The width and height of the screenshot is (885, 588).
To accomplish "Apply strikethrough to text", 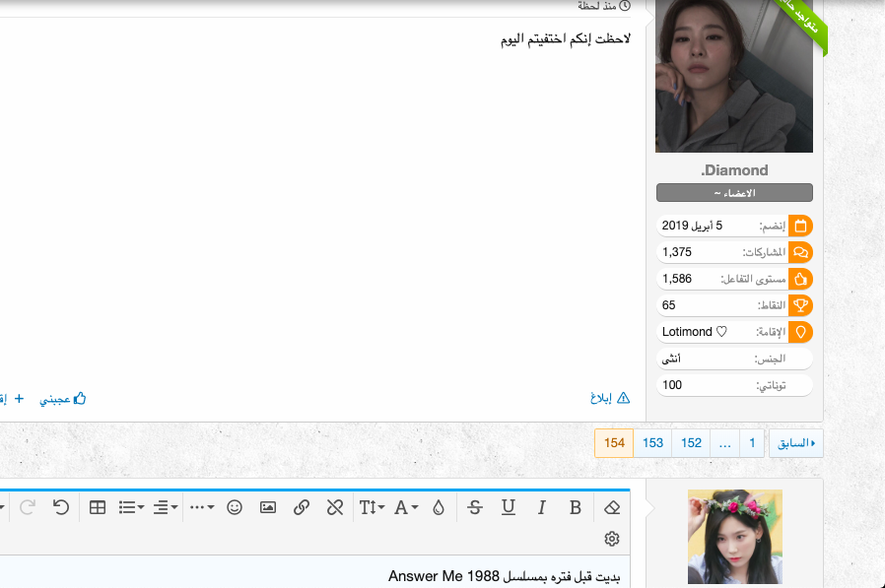I will [475, 507].
